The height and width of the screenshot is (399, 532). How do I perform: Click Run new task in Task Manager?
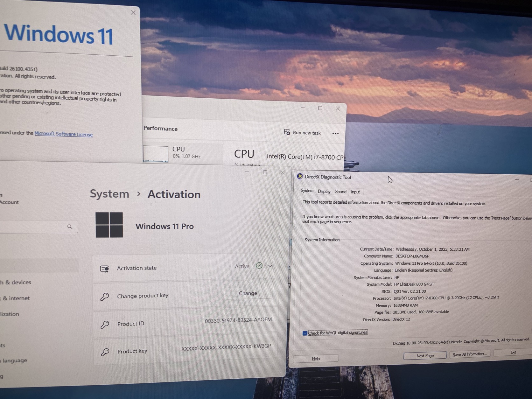pos(302,132)
